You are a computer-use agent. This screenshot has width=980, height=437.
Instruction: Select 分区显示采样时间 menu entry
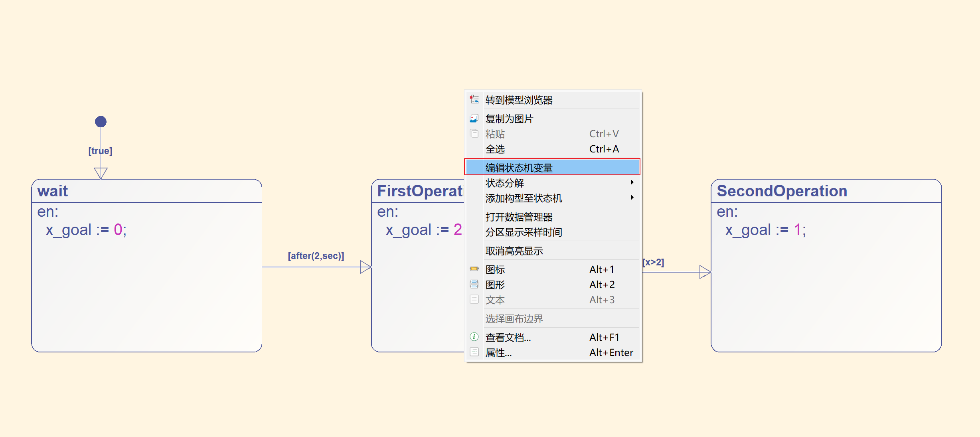coord(553,232)
